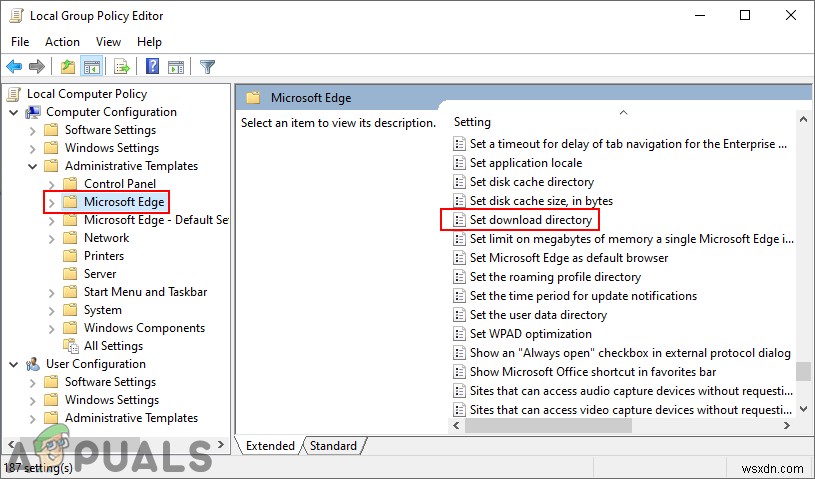Open the File menu
Viewport: 815px width, 479px height.
pos(20,42)
